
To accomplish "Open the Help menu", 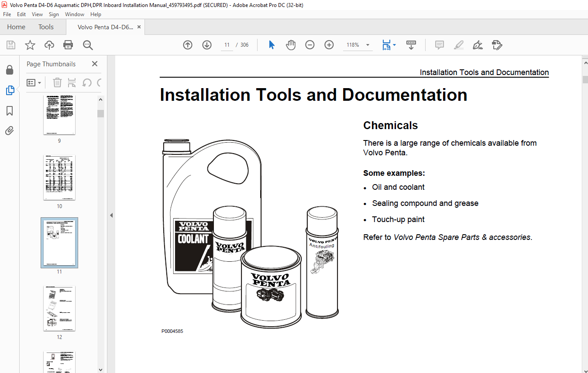I will 96,14.
